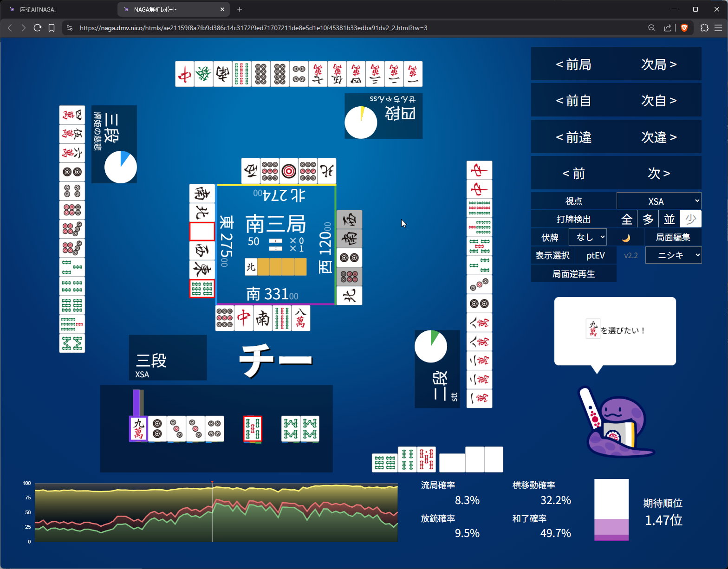Click the 局面逆再生 button
This screenshot has height=569, width=728.
tap(574, 274)
